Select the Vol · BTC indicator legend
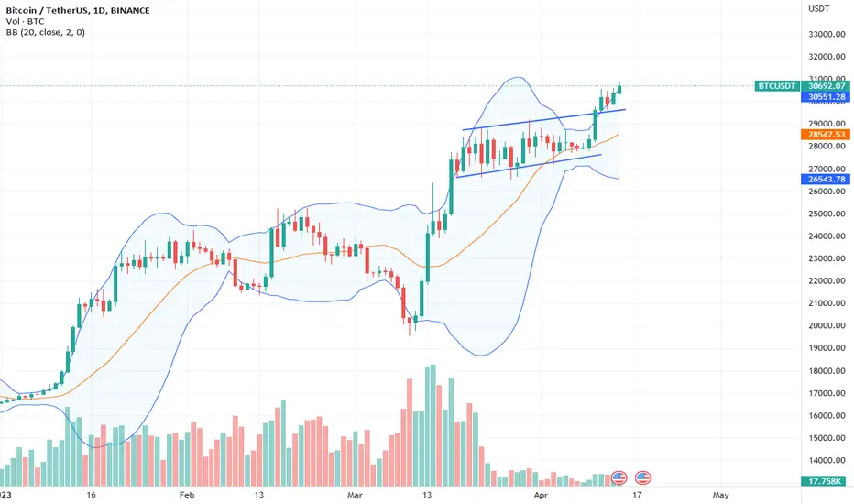Screen dimensions: 854x504 25,21
